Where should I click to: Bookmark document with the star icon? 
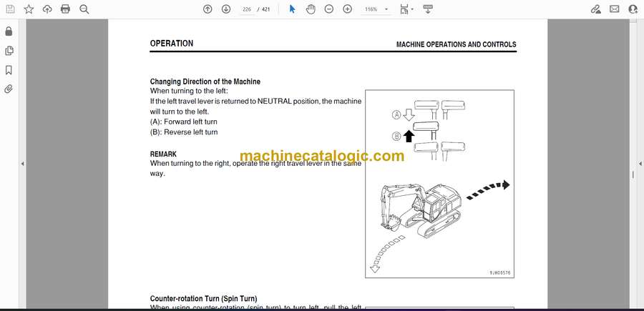click(x=29, y=9)
